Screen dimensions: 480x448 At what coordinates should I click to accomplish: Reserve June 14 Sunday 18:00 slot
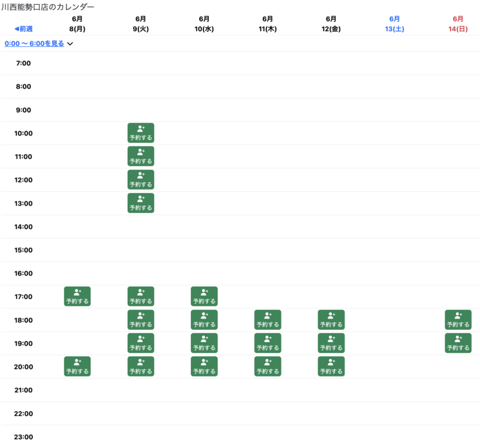tap(458, 320)
